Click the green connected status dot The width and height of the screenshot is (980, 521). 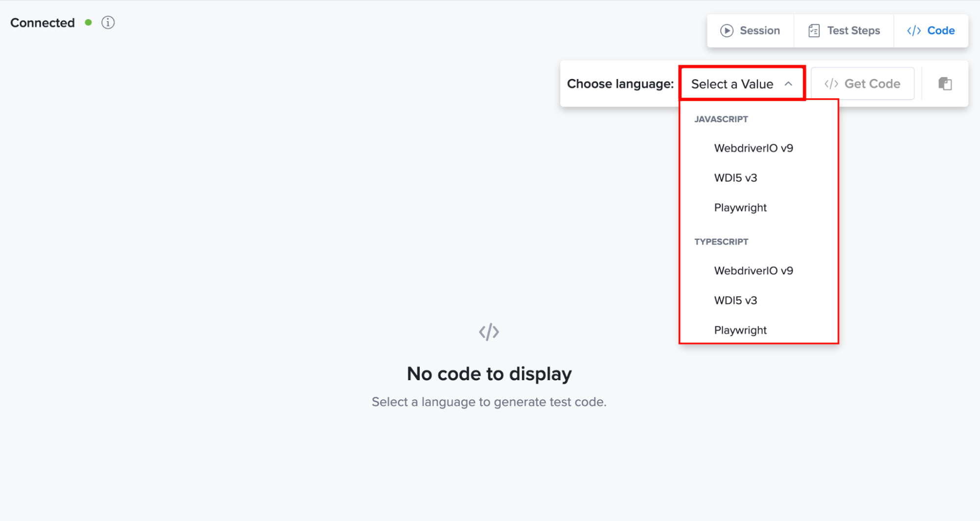88,23
